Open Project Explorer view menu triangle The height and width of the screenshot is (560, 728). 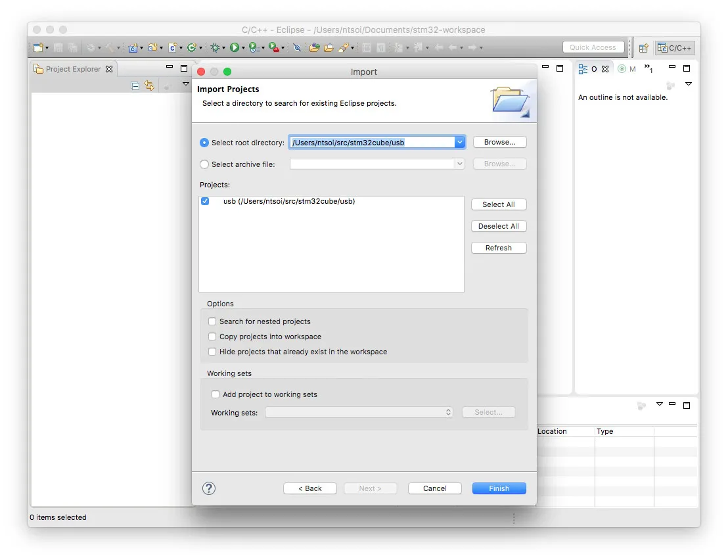point(185,84)
